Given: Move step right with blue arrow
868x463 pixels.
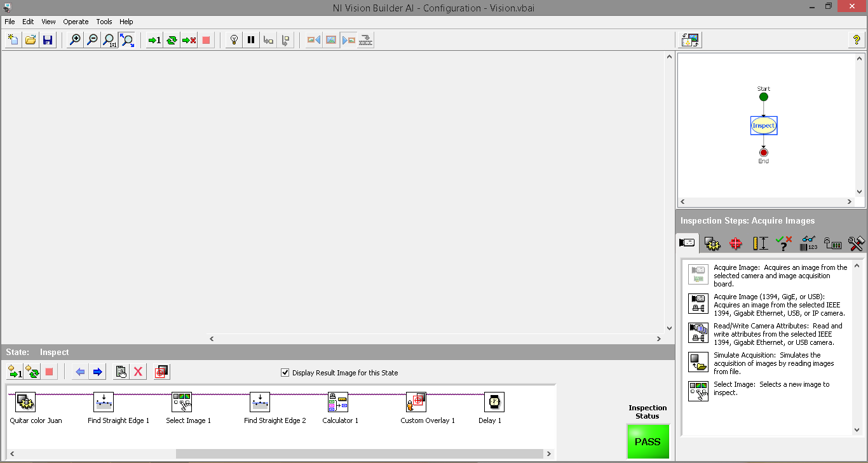Looking at the screenshot, I should click(97, 372).
